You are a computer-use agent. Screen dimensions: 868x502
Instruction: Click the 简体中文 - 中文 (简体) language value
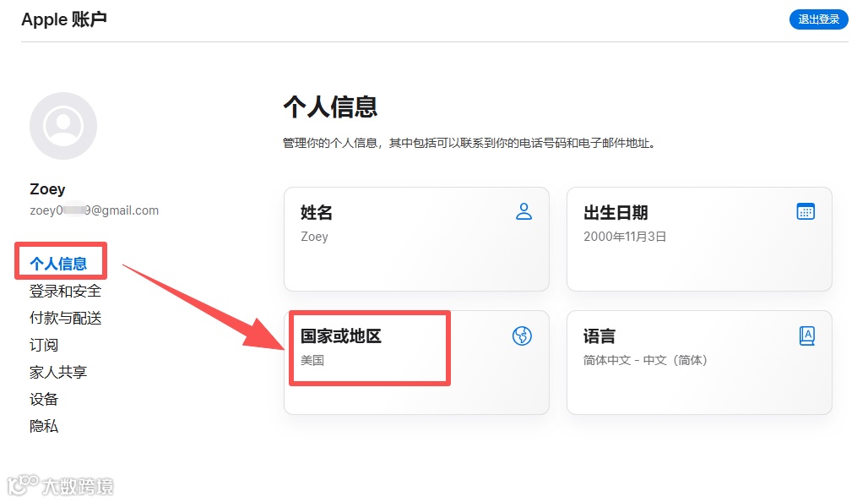pos(645,360)
